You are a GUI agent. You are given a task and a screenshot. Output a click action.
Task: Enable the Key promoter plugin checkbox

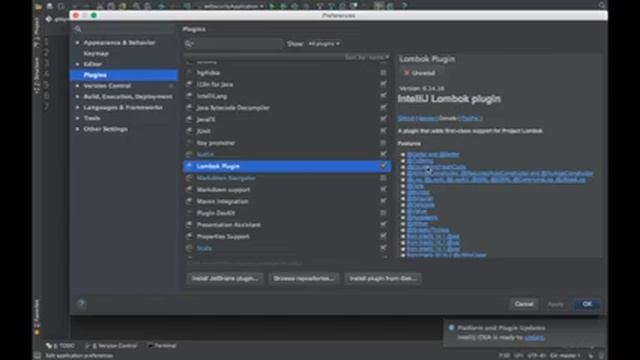pos(383,143)
